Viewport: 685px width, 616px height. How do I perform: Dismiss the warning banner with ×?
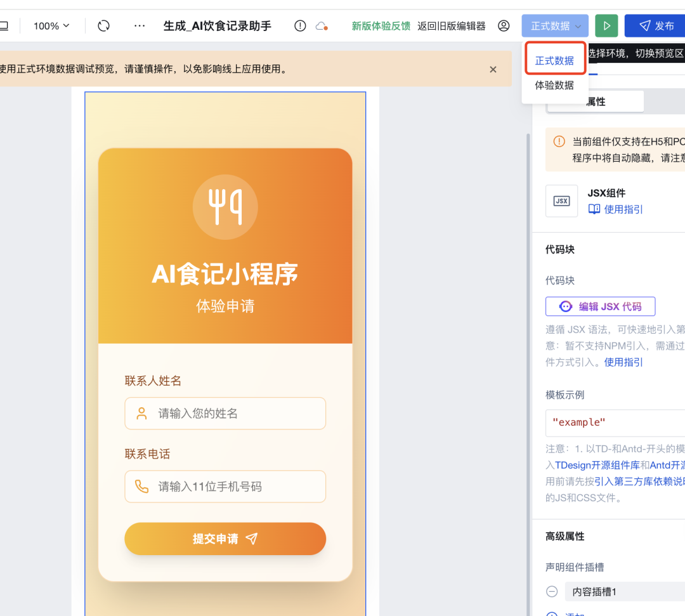493,69
